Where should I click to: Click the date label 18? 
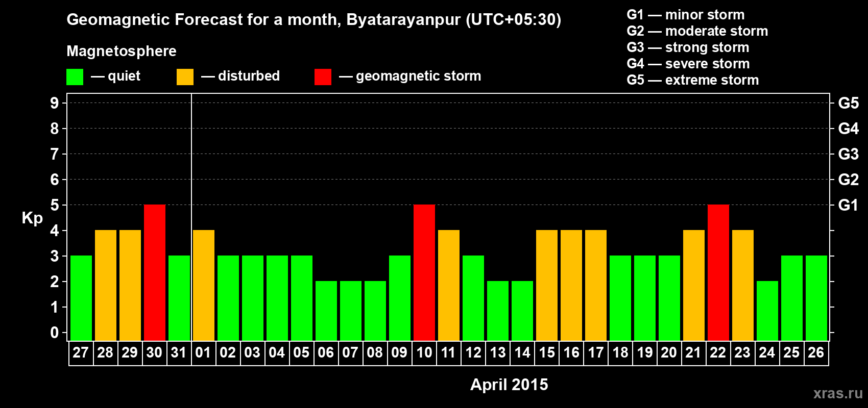click(620, 352)
